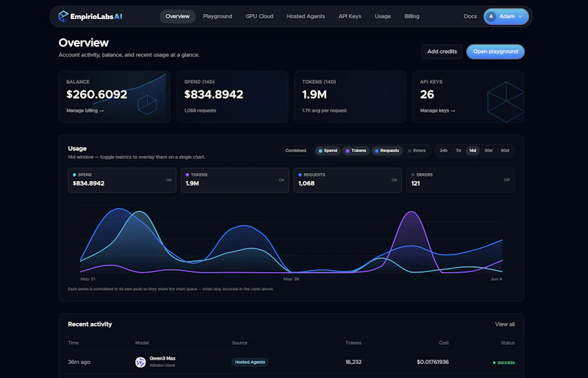Follow the Manage billing link
588x378 pixels.
pos(85,110)
